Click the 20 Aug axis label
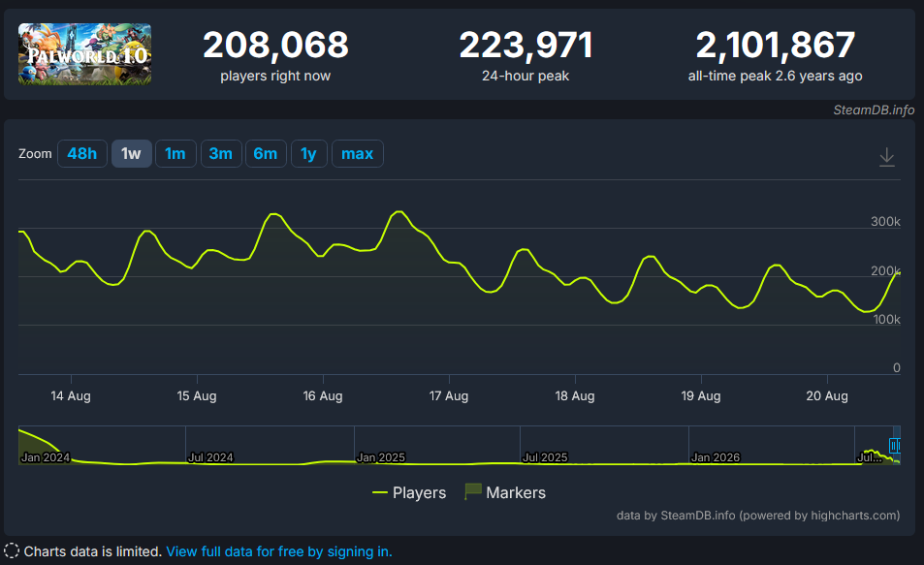 tap(827, 396)
